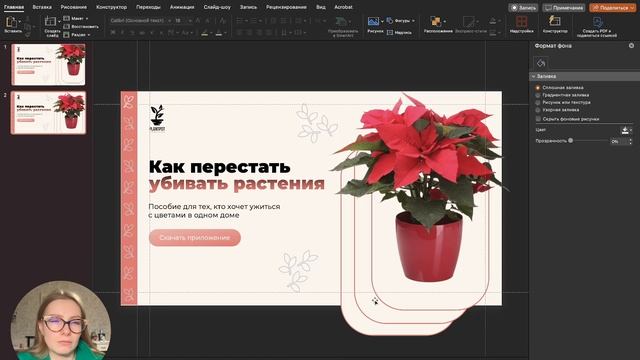
Task: Select the poinsettia flower image on slide
Action: click(420, 188)
